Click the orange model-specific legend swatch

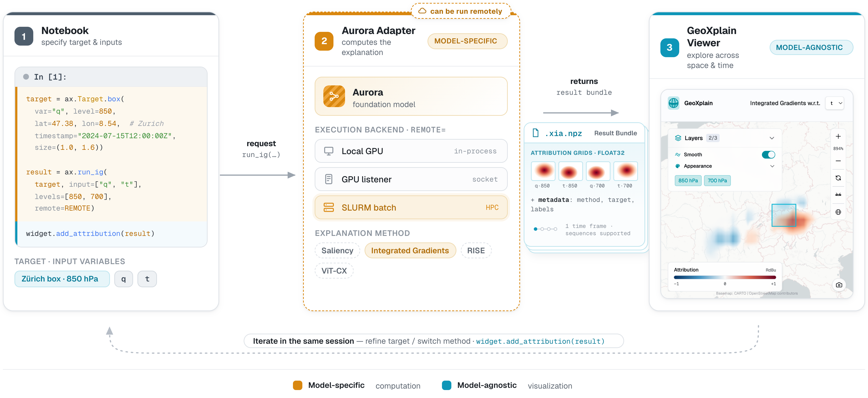[x=298, y=385]
